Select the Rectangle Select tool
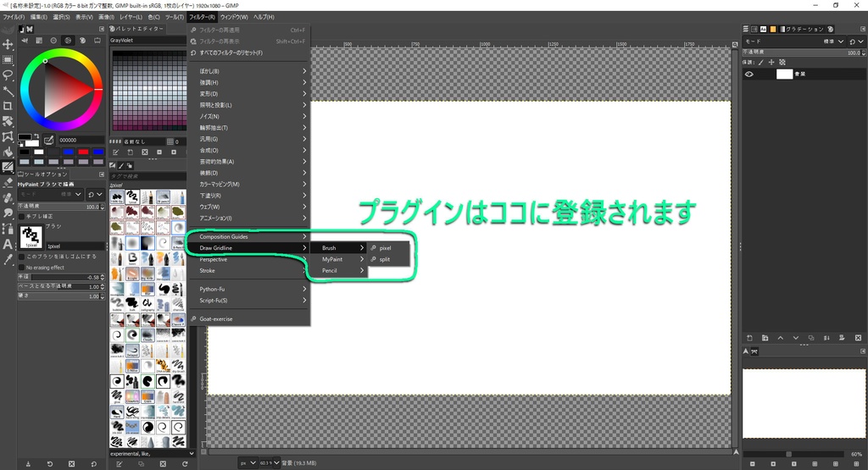Viewport: 868px width, 470px height. click(x=8, y=60)
